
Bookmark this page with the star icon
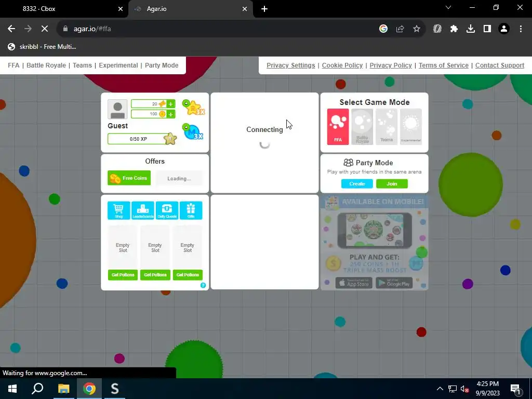pos(417,29)
